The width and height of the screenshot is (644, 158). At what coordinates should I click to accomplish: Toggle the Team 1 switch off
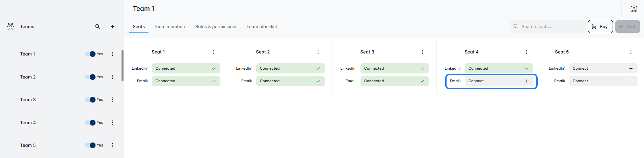90,54
